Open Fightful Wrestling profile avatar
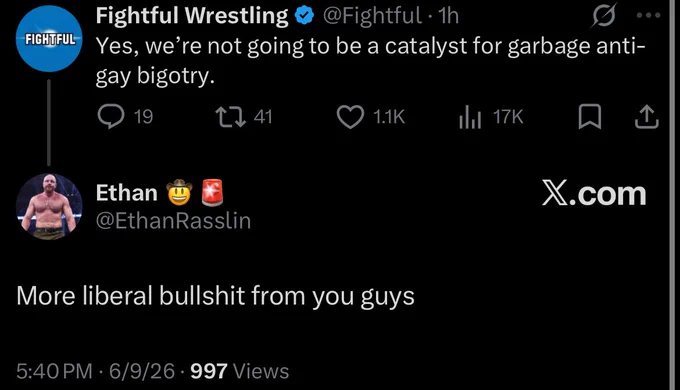The image size is (680, 390). pos(49,39)
